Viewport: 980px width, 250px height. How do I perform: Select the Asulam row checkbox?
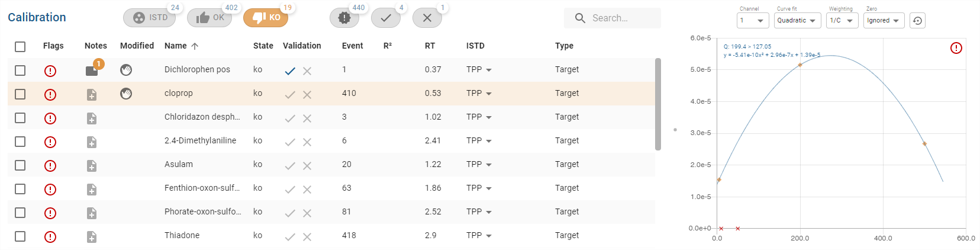click(20, 165)
